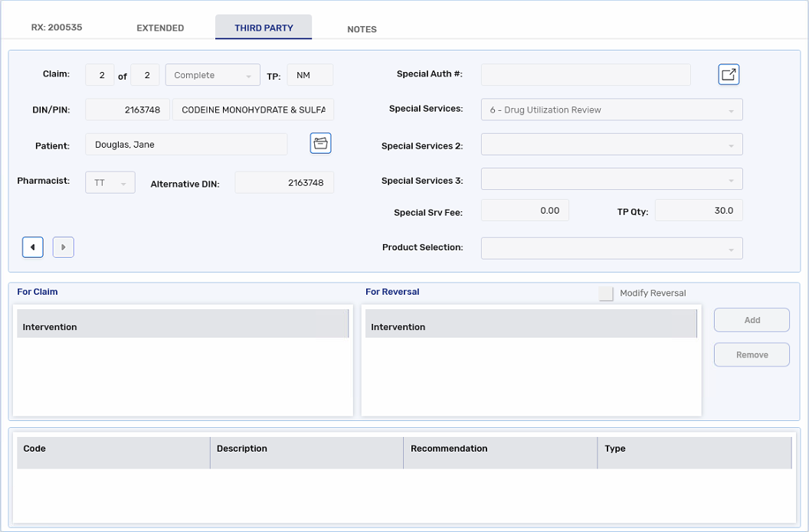This screenshot has height=532, width=809.
Task: Click the Special Auth # input field
Action: click(x=585, y=75)
